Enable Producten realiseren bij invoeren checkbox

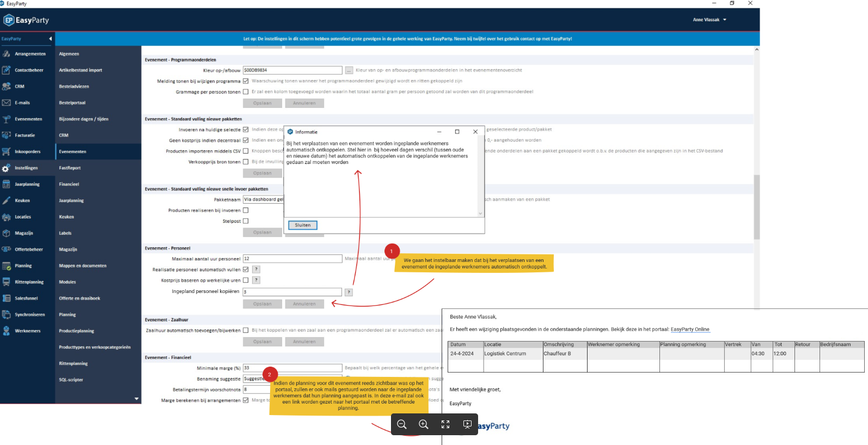pos(246,210)
